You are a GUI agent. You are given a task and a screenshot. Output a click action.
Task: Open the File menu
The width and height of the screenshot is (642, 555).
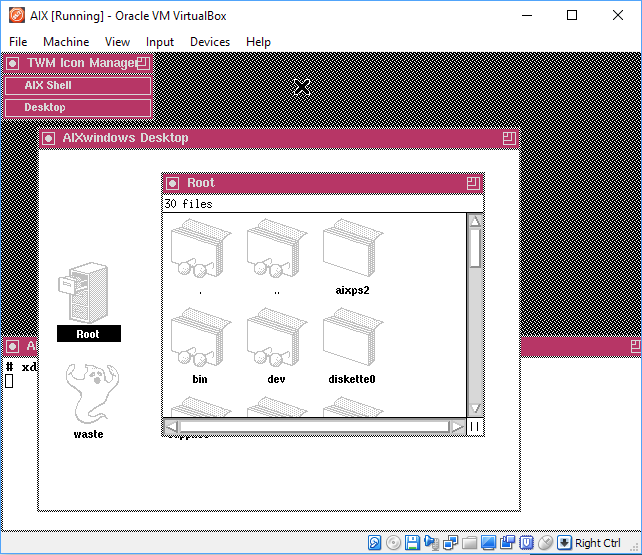pyautogui.click(x=18, y=42)
